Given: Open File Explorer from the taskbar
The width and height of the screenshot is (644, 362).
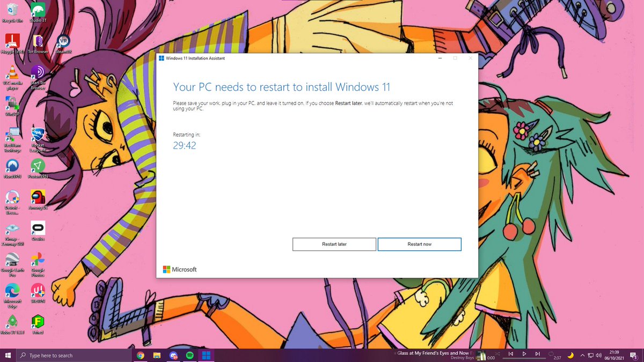Looking at the screenshot, I should (157, 355).
